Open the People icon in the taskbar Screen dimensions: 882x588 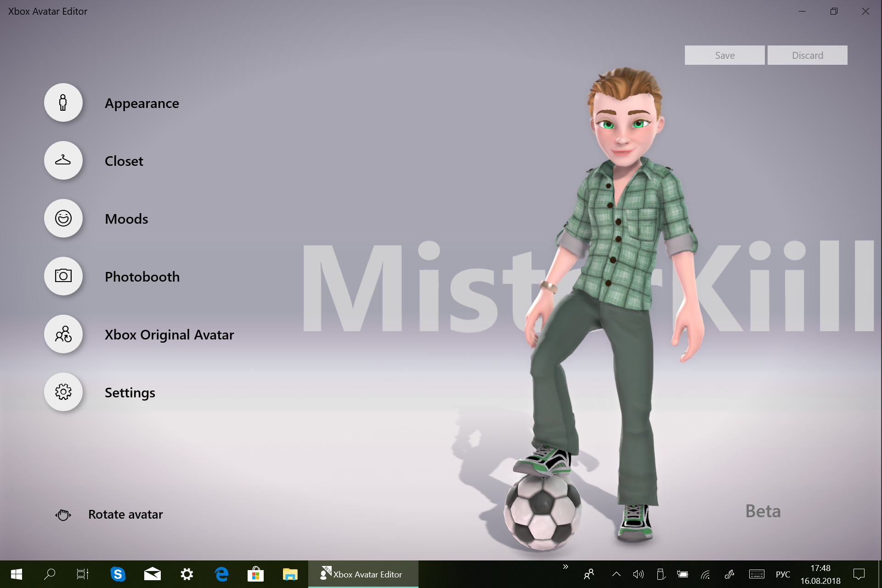coord(589,574)
